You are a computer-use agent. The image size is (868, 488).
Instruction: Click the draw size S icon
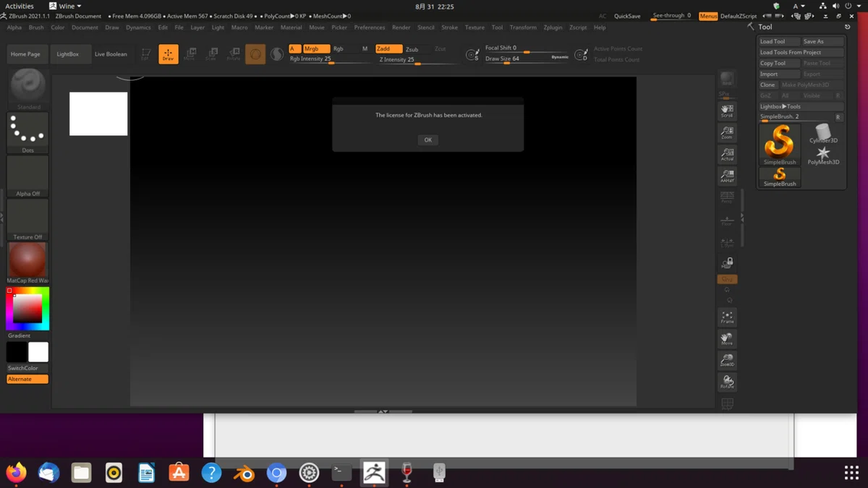pos(472,54)
